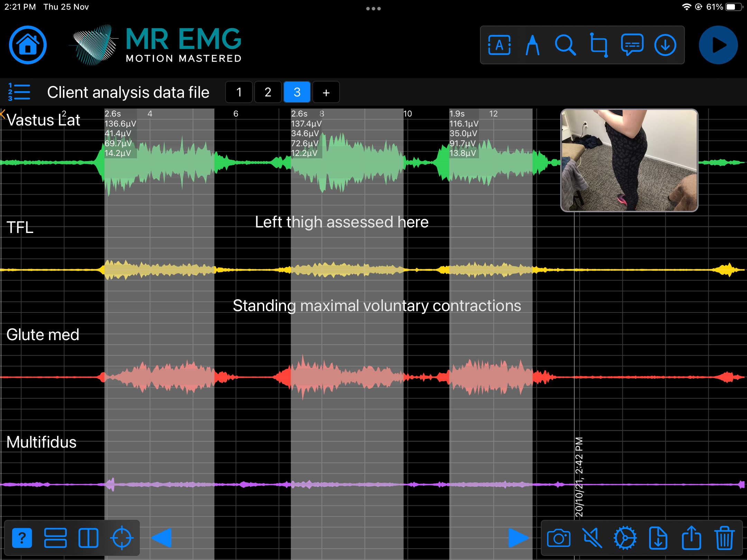The height and width of the screenshot is (560, 747).
Task: Delete recording with trash icon
Action: [724, 538]
